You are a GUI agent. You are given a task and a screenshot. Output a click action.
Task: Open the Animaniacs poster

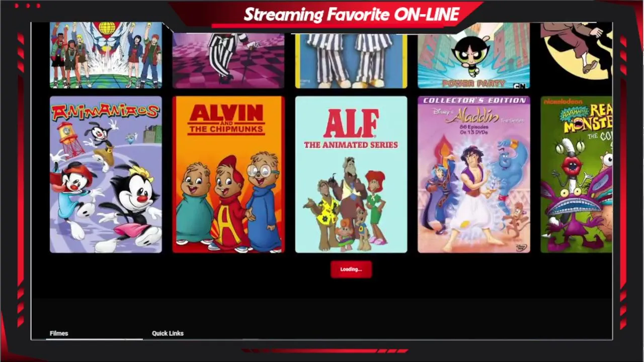[x=106, y=174]
